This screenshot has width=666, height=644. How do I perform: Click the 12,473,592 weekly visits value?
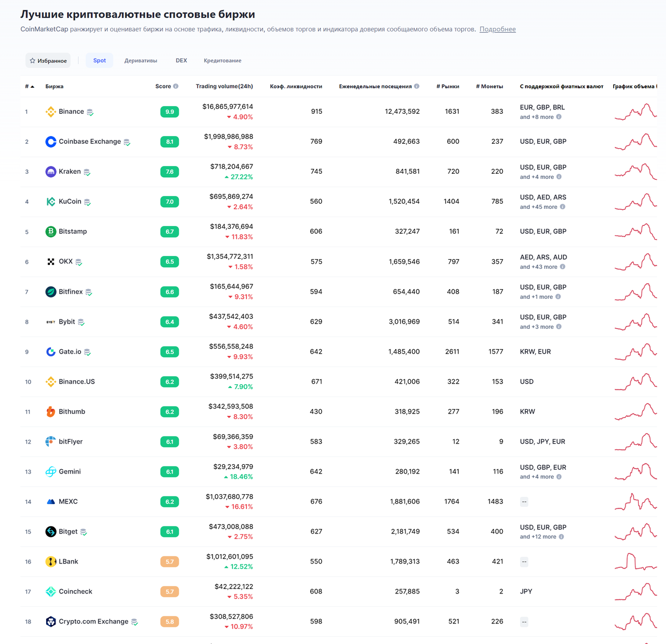point(402,112)
